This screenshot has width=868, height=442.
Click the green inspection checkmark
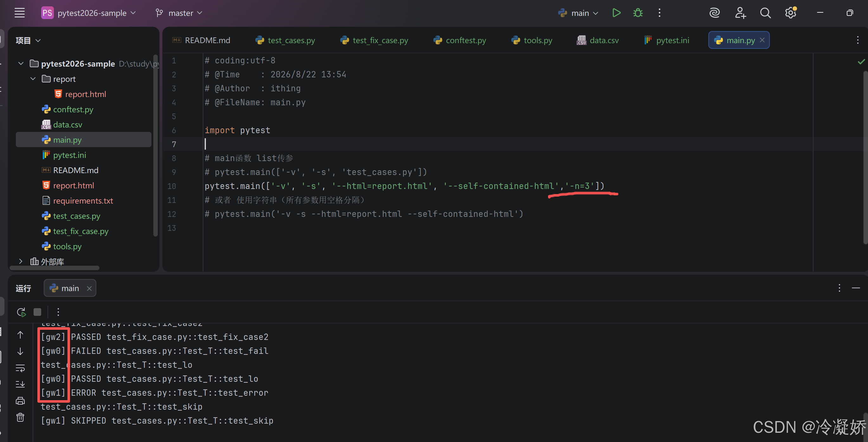pyautogui.click(x=861, y=62)
